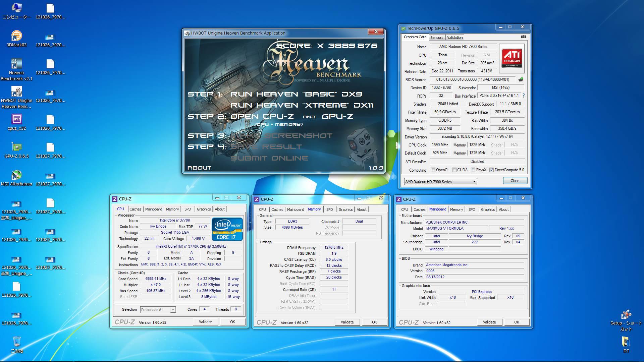
Task: Select the Graphics Card tab in GPU-Z
Action: click(415, 37)
